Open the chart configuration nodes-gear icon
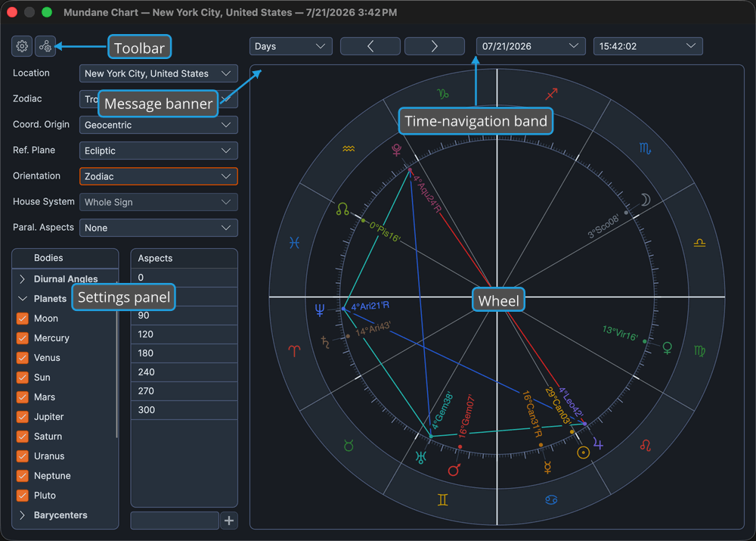 (x=45, y=46)
